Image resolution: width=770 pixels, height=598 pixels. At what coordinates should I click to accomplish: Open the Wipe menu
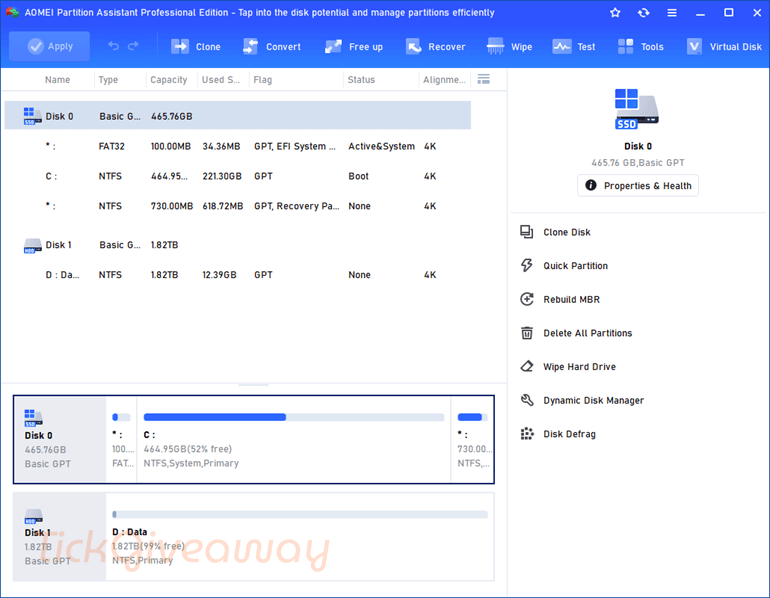(509, 47)
